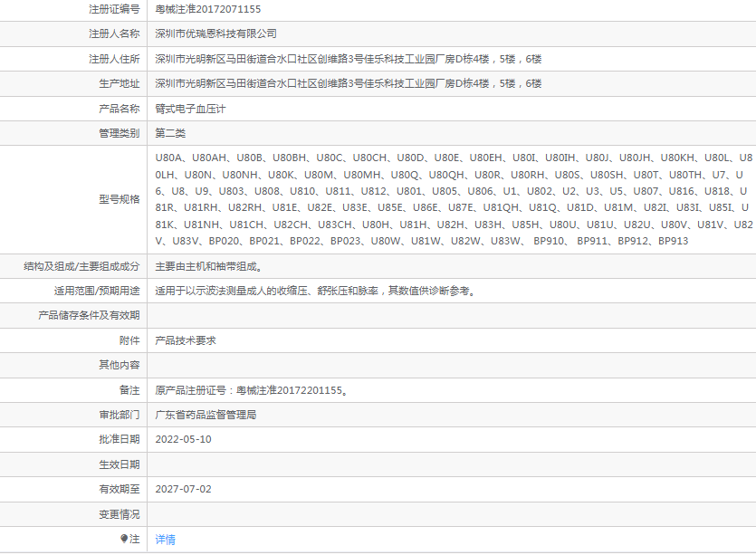Select approval date 2022-05-10
The image size is (756, 555).
(183, 439)
